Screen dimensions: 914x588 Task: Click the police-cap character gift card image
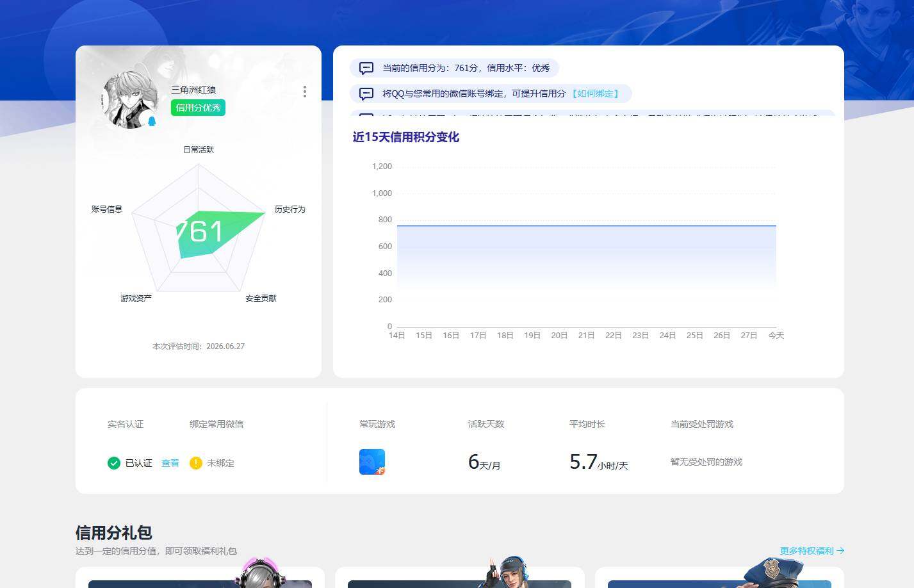click(x=775, y=572)
